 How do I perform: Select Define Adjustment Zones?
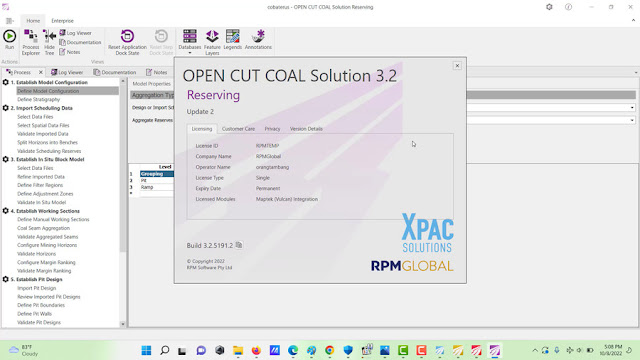(x=45, y=194)
